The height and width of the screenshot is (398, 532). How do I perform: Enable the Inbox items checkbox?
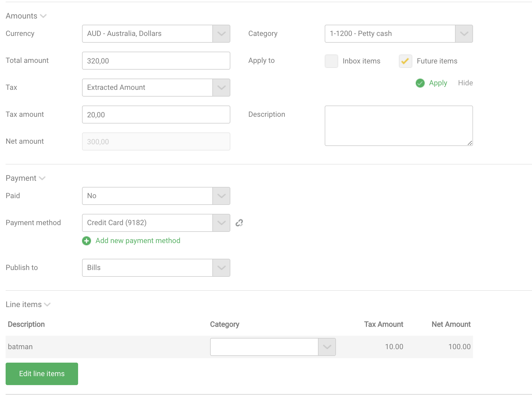(x=331, y=61)
